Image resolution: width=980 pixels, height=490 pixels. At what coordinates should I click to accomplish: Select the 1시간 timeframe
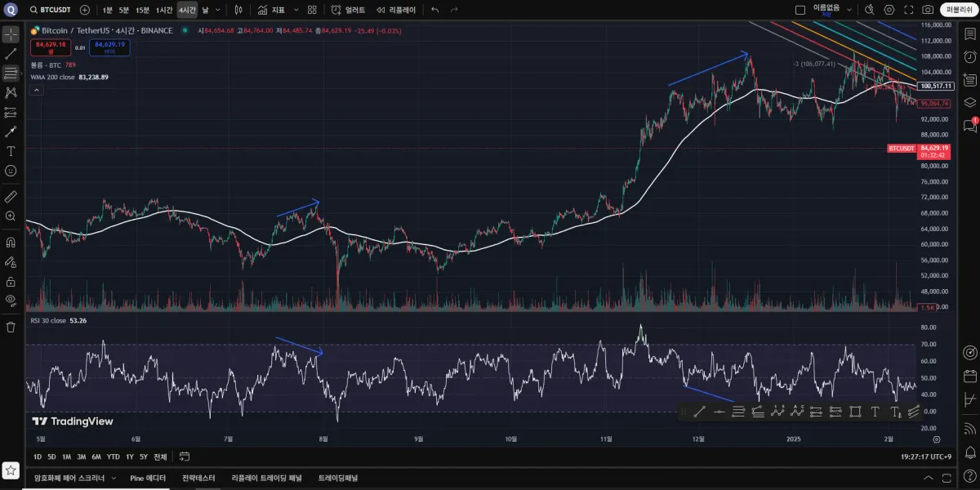point(164,10)
